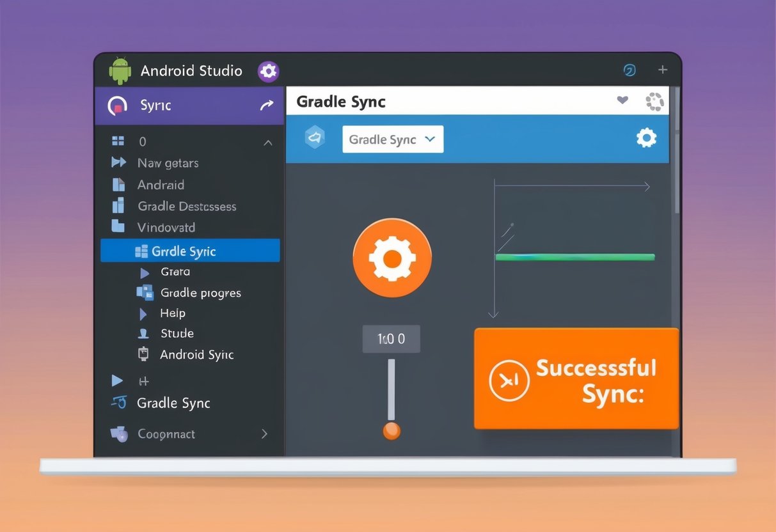
Task: Click the play triangle above Gradle Sync in lower sidebar
Action: tap(117, 380)
